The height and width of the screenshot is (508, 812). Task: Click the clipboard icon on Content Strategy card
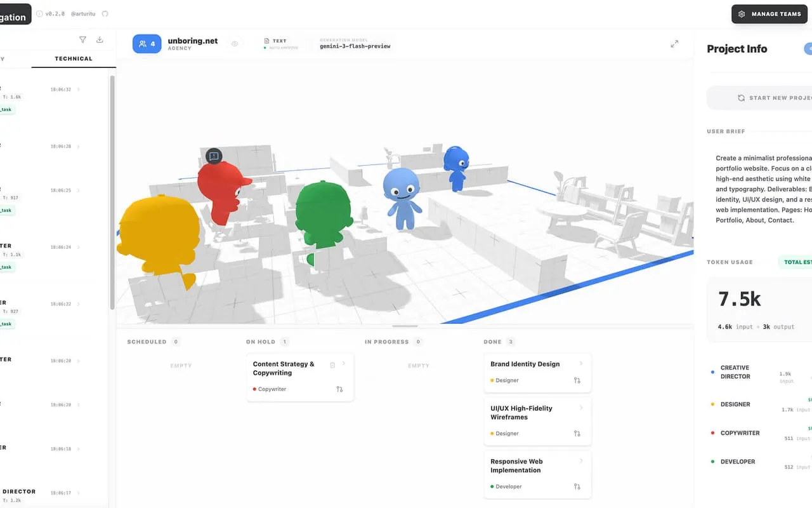click(x=332, y=365)
